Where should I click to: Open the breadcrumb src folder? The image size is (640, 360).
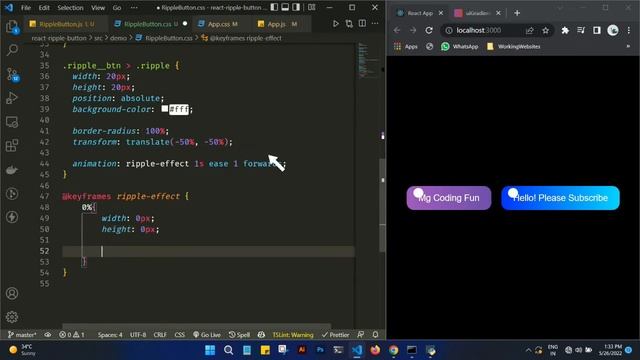(x=98, y=38)
